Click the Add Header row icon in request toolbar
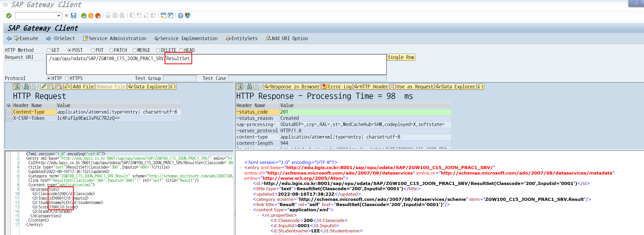 (52, 86)
